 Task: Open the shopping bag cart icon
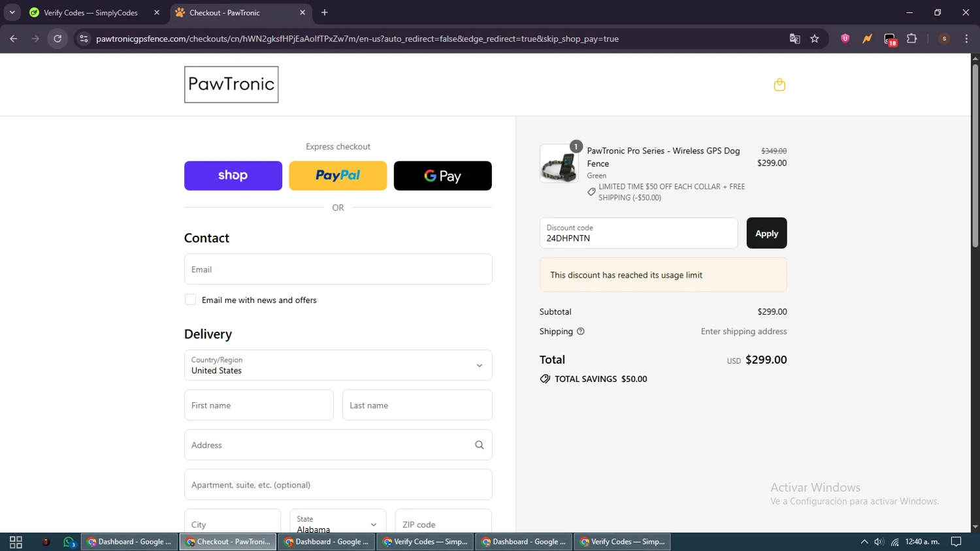pos(779,85)
